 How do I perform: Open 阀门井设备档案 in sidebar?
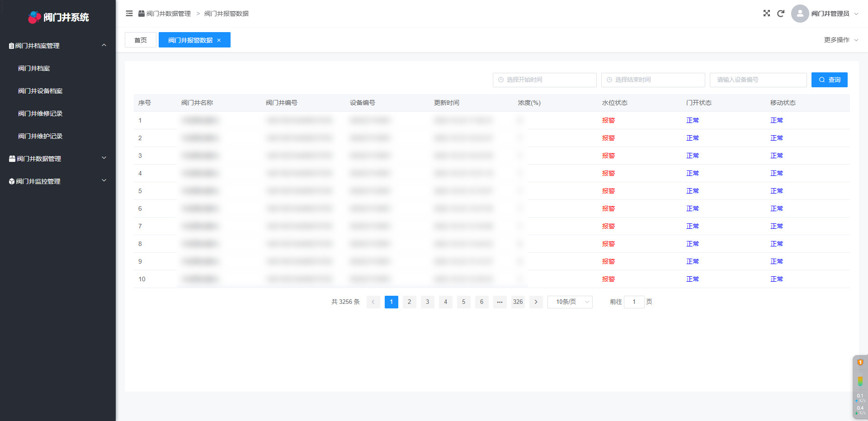(x=40, y=91)
